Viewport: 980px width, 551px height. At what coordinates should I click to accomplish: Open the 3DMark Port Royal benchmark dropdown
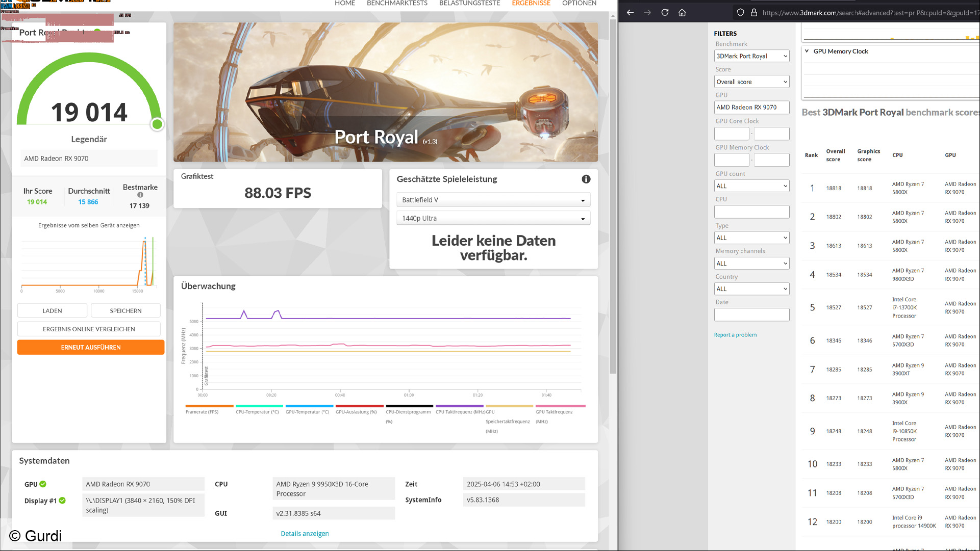752,56
